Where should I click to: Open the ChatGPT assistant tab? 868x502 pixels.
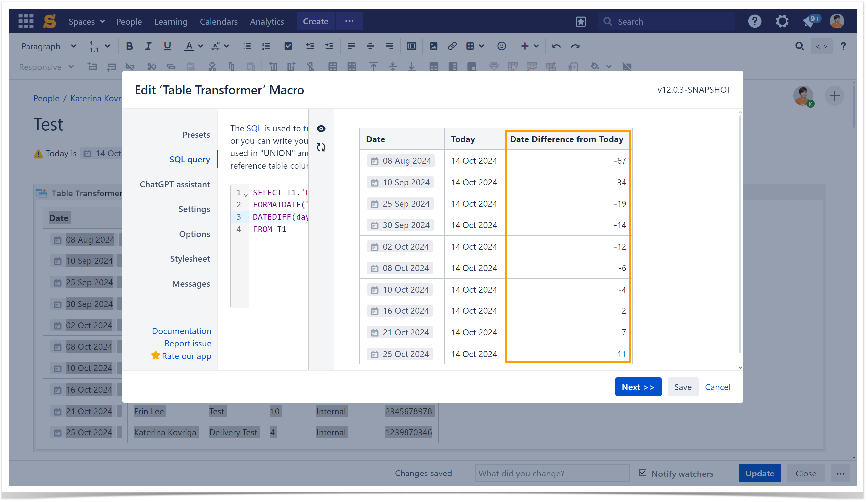[x=175, y=184]
